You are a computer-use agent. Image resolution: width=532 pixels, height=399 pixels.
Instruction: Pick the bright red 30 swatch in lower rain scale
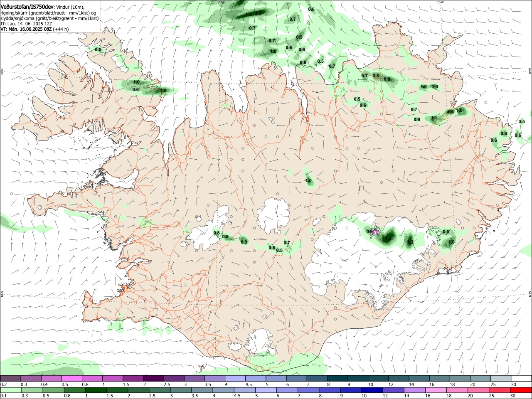[x=521, y=390]
